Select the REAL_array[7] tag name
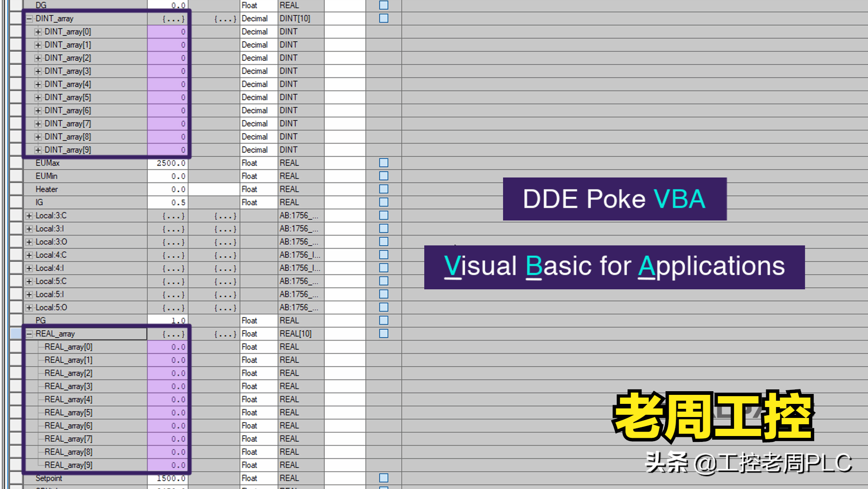Image resolution: width=868 pixels, height=489 pixels. [x=68, y=438]
